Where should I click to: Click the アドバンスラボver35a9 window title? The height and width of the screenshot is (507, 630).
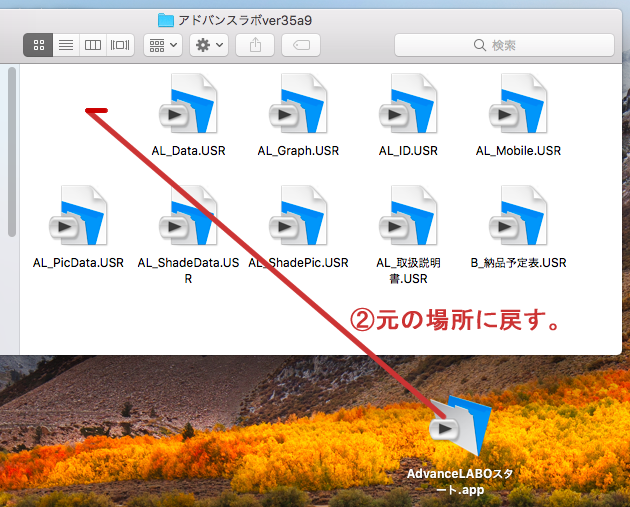pyautogui.click(x=245, y=20)
